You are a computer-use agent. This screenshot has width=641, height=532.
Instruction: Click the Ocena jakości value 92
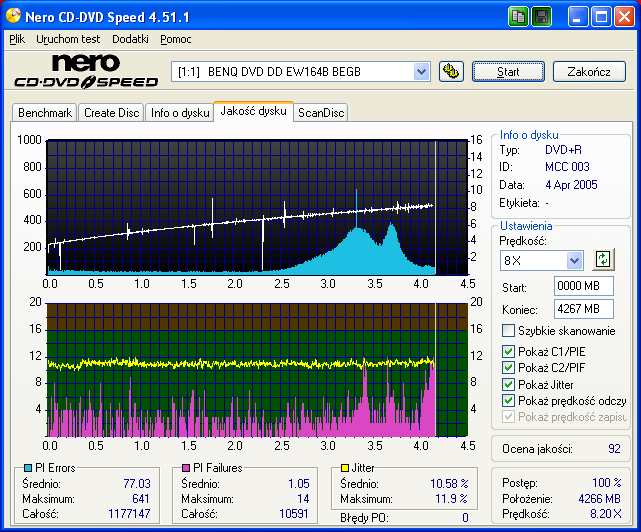pos(614,449)
